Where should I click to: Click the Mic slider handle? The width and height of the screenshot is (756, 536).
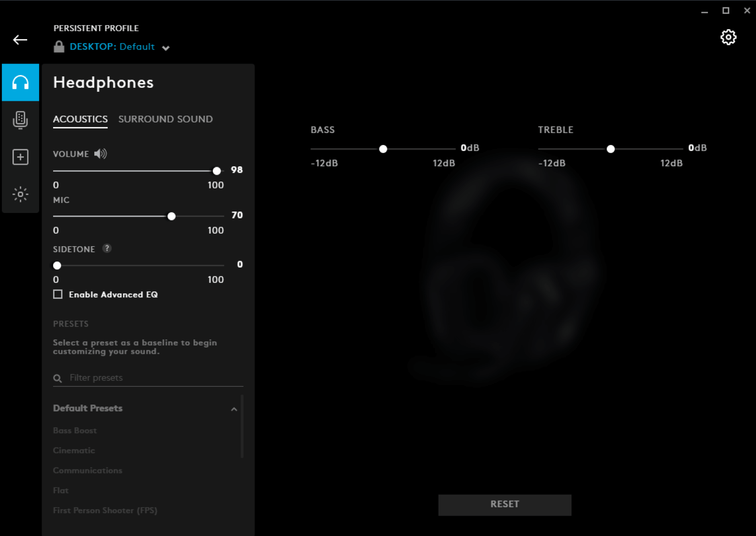click(172, 216)
